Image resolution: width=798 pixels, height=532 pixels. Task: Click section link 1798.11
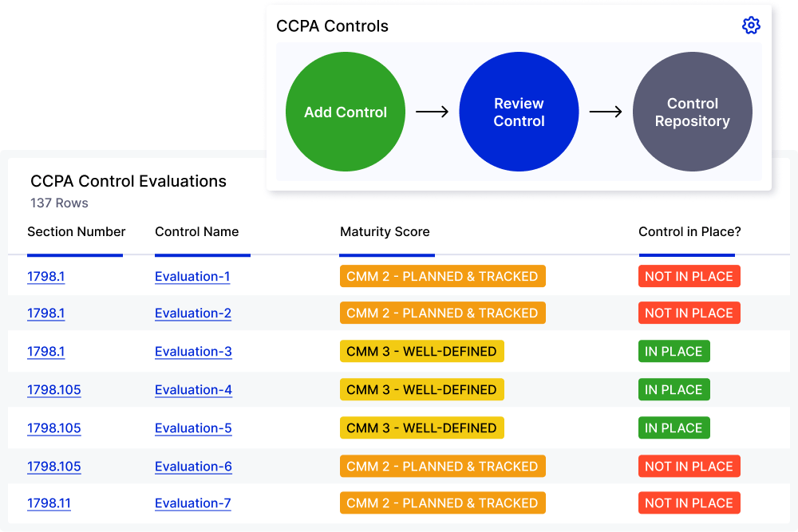click(49, 503)
